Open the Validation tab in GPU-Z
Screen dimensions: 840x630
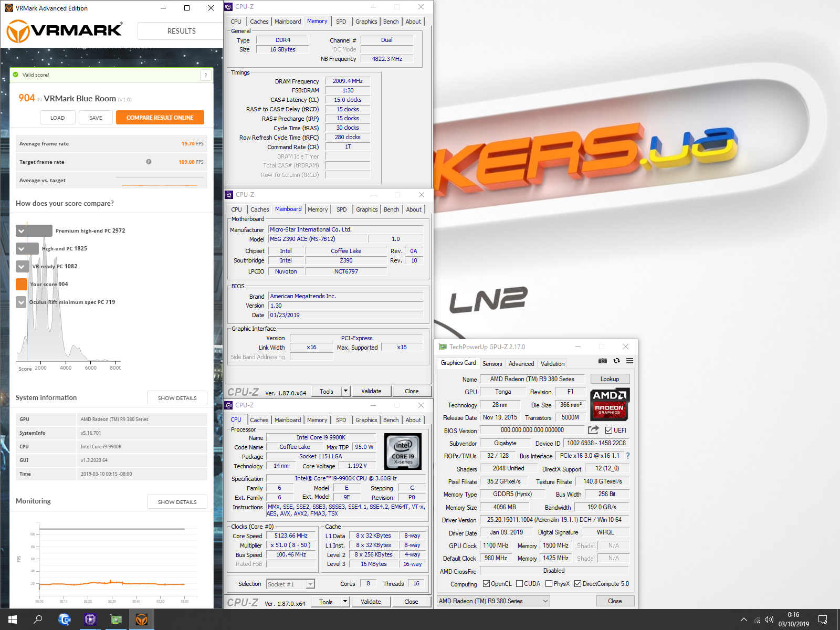point(552,363)
